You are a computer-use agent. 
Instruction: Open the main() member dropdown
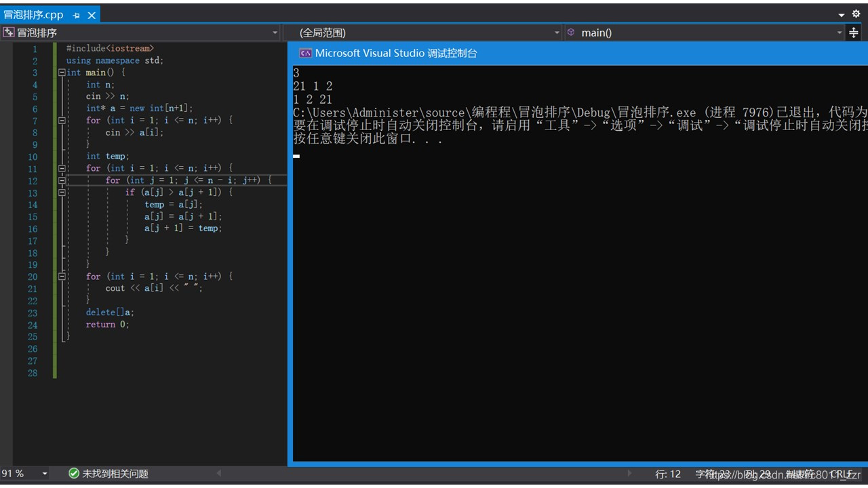coord(840,33)
